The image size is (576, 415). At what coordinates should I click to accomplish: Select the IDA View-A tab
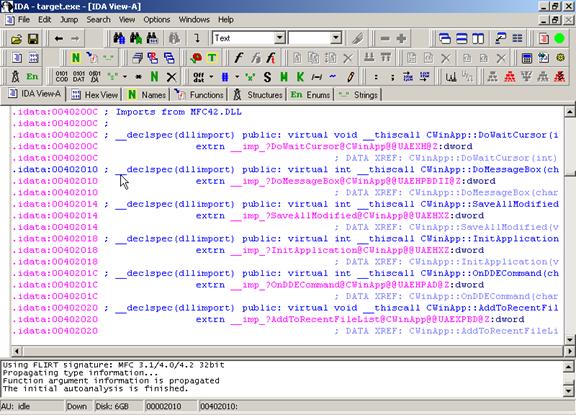34,94
